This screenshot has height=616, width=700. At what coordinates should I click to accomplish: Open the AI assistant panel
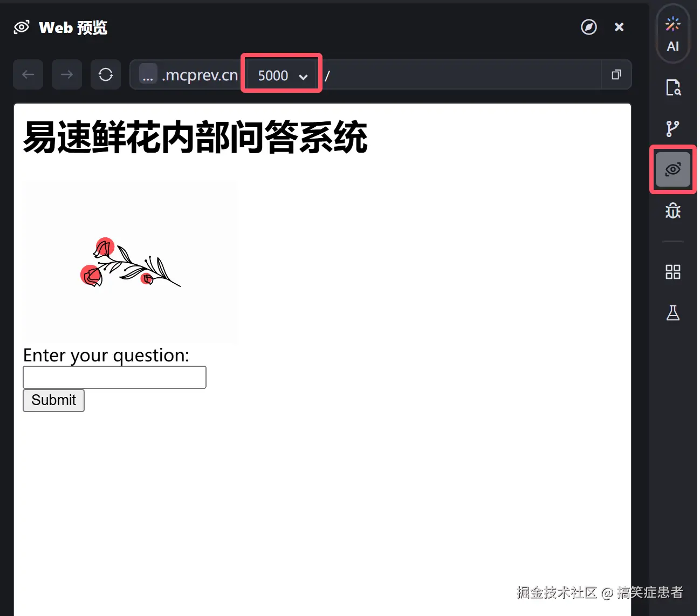point(672,33)
